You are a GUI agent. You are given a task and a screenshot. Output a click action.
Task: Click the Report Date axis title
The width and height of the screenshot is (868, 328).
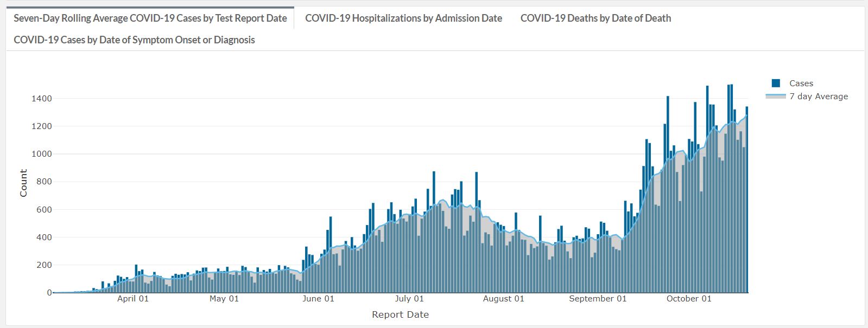point(400,314)
